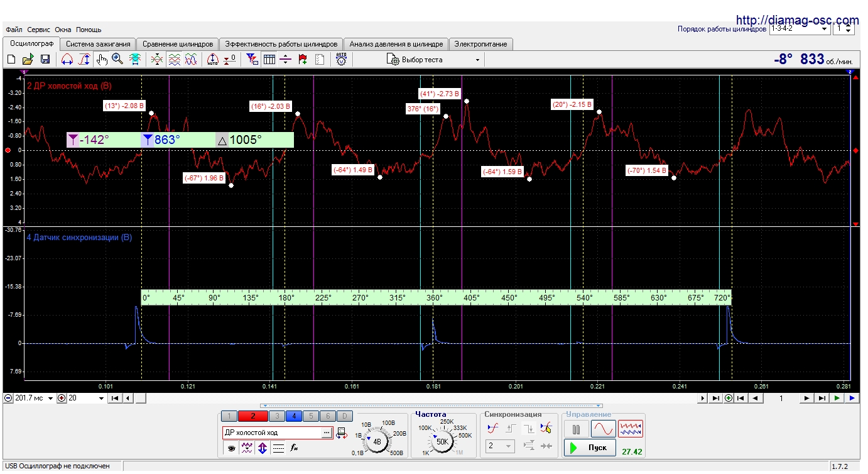Click the ДР холостой ход name field

pyautogui.click(x=272, y=433)
